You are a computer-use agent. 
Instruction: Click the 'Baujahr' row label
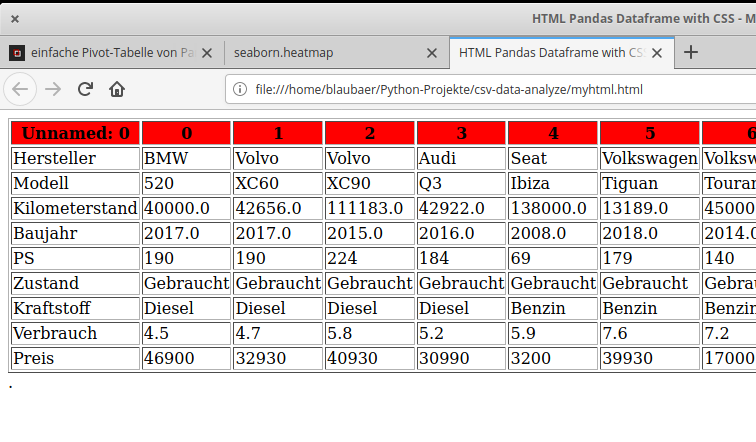coord(75,233)
